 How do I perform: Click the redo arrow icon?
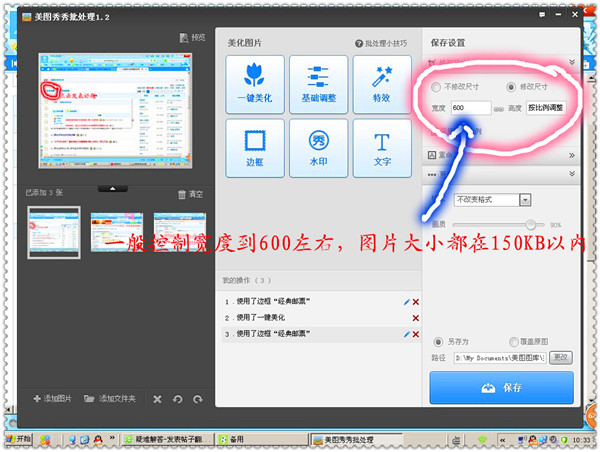tap(198, 399)
